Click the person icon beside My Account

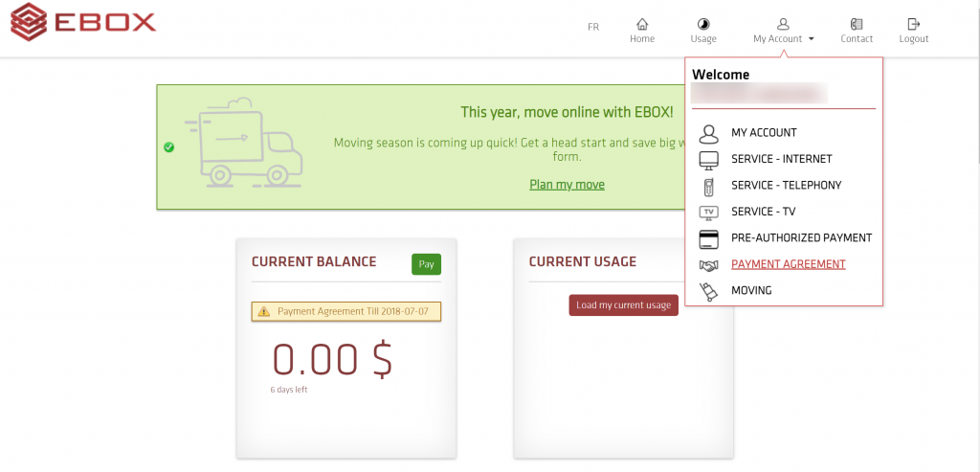[708, 133]
